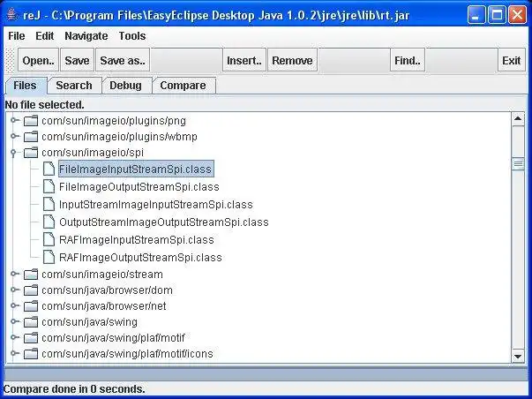This screenshot has width=532, height=399.
Task: Select InputStreamImageInputStreamSpi.class
Action: 156,205
